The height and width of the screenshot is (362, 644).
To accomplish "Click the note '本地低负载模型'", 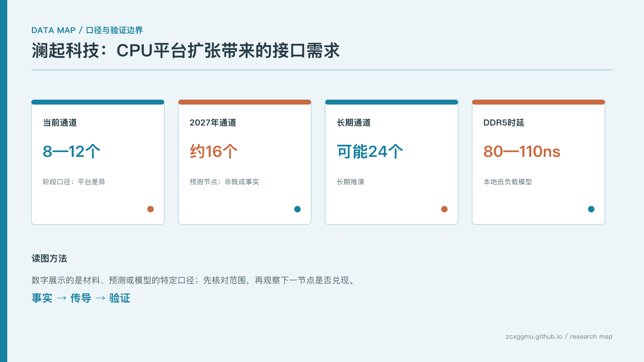I will coord(508,182).
